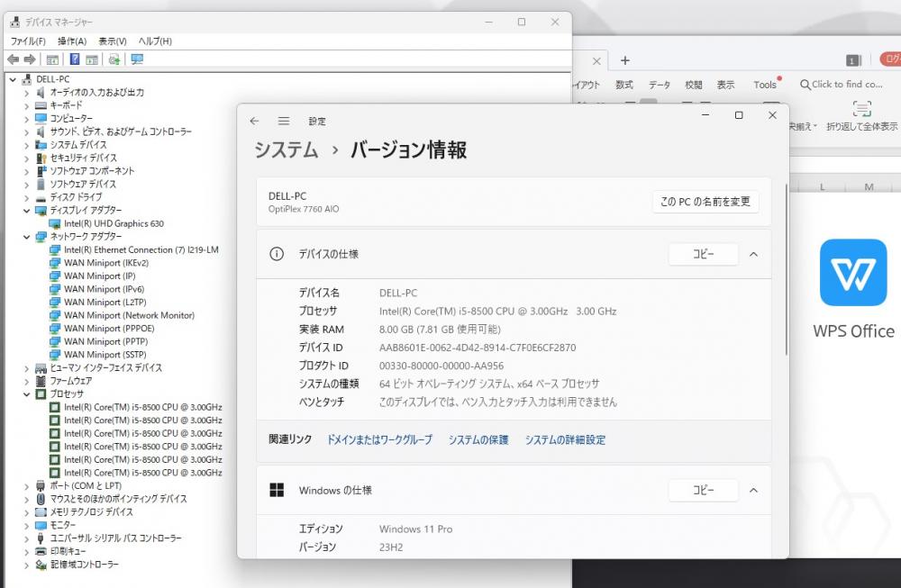Expand ヒューマン インターフェイス デバイス category

(x=26, y=368)
